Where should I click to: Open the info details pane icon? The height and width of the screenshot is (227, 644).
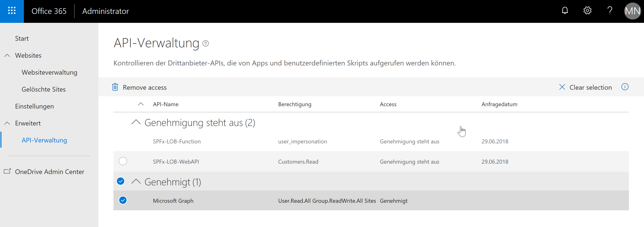(x=625, y=87)
